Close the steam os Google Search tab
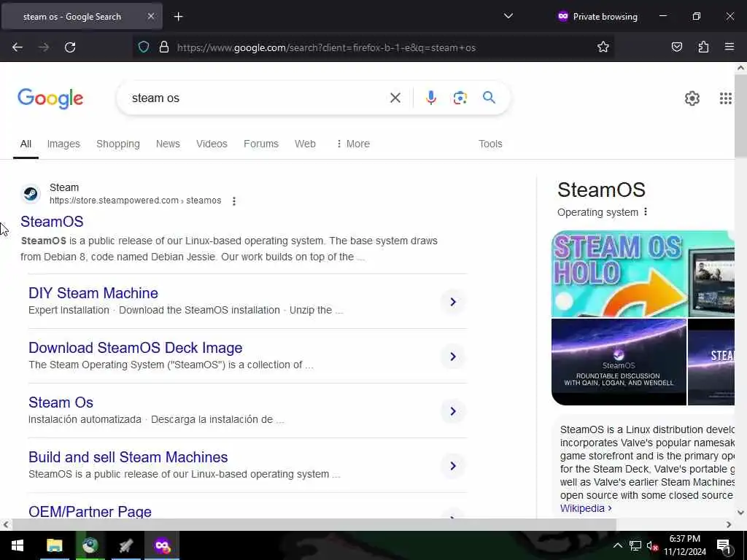The image size is (747, 560). [150, 16]
